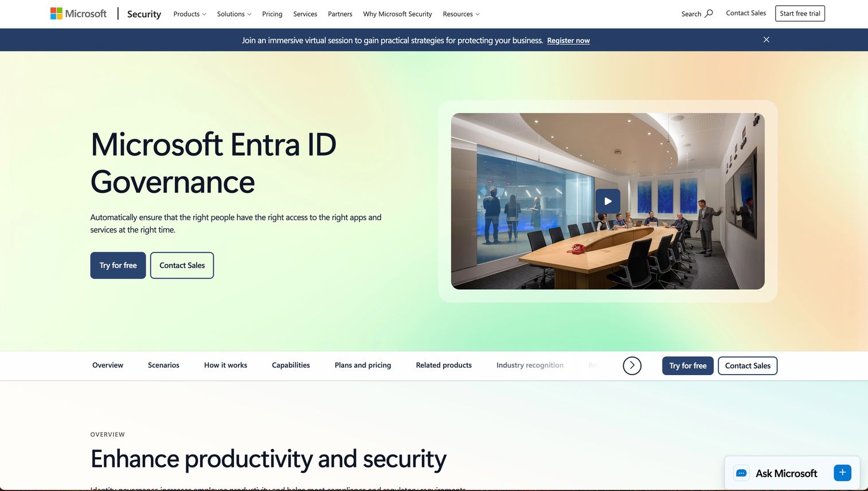Click the Start free trial button
The height and width of the screenshot is (491, 868).
click(x=800, y=13)
